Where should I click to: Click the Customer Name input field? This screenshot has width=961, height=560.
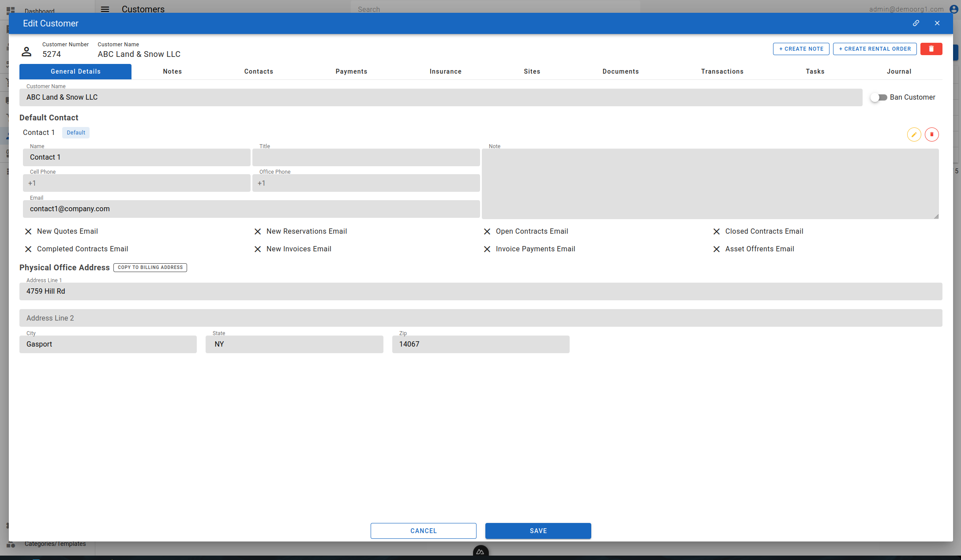[441, 97]
